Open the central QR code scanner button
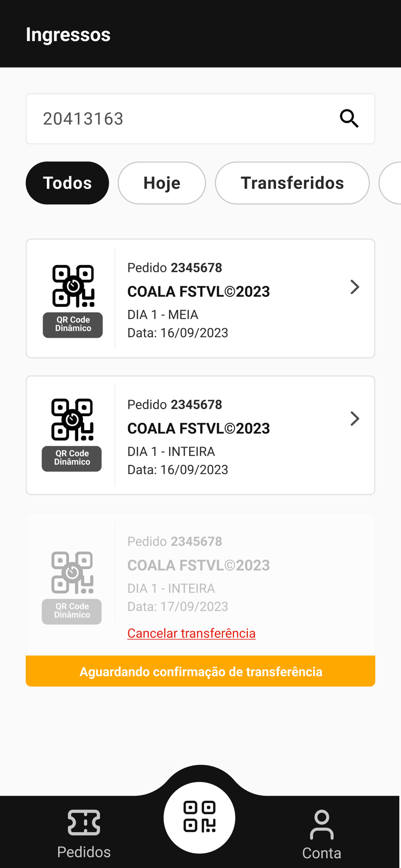 pyautogui.click(x=200, y=817)
